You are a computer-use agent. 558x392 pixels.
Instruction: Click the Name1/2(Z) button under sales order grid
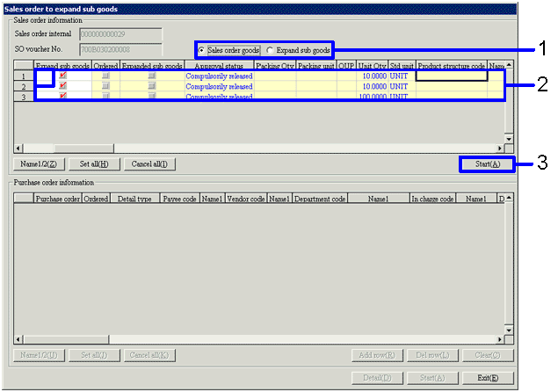(x=39, y=164)
